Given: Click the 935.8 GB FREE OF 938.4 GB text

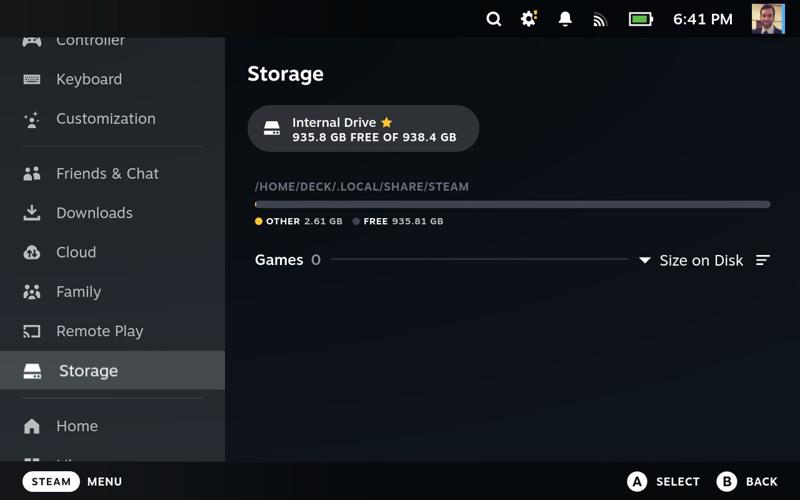Looking at the screenshot, I should 374,137.
